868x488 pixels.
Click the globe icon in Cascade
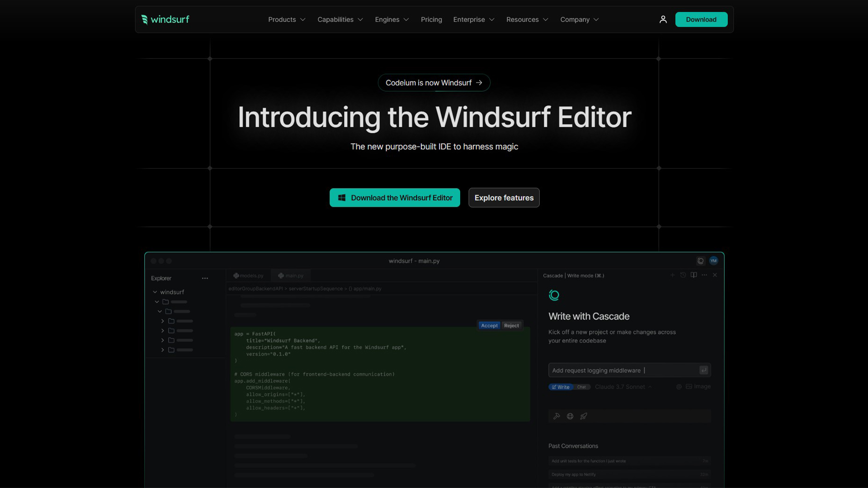tap(570, 416)
